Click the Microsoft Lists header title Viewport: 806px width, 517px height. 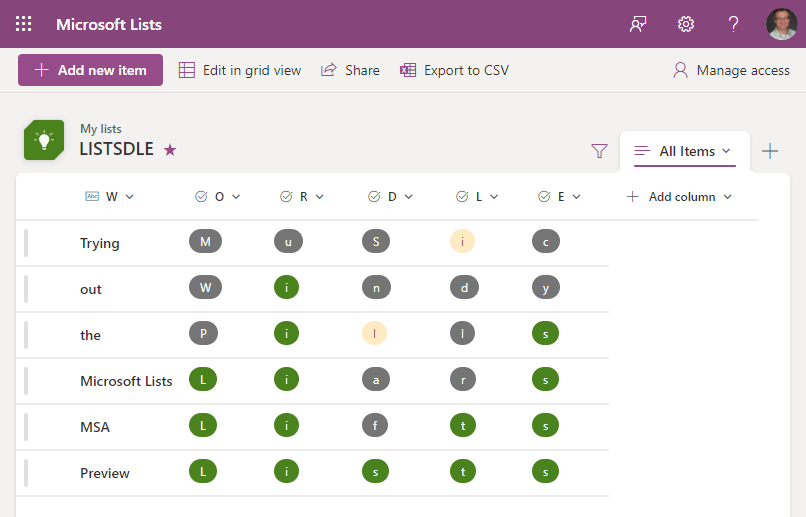tap(109, 24)
